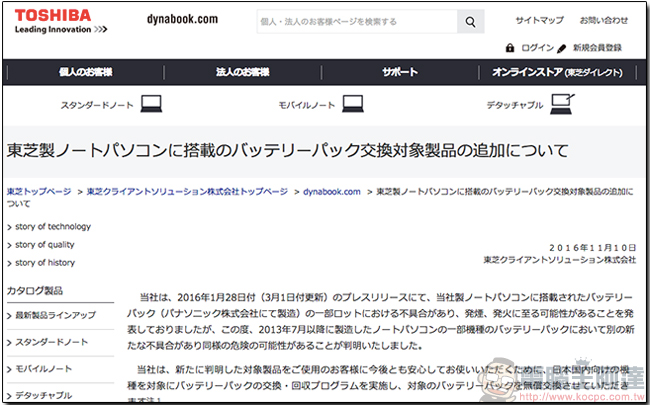Follow the 東芝トップページ breadcrumb link

point(39,192)
